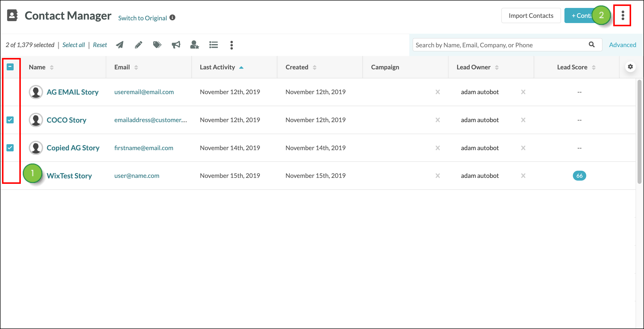Click the firstname@email.com address
This screenshot has width=644, height=329.
144,148
